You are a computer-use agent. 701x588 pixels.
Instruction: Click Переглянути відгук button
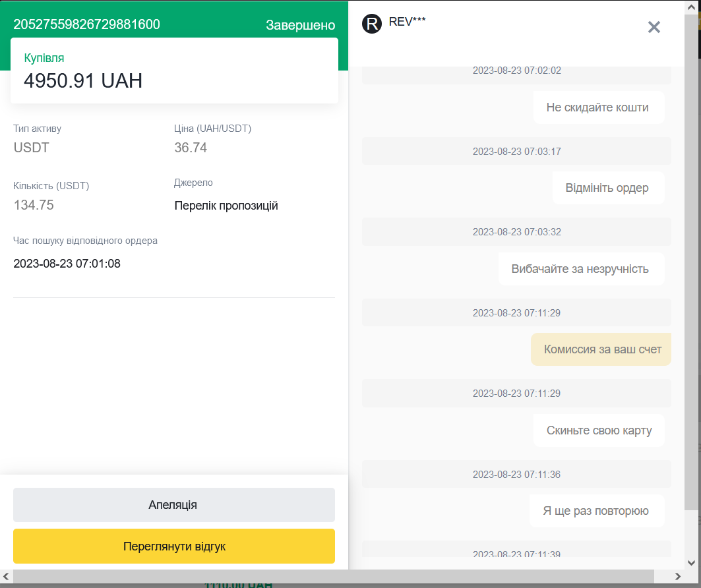174,546
